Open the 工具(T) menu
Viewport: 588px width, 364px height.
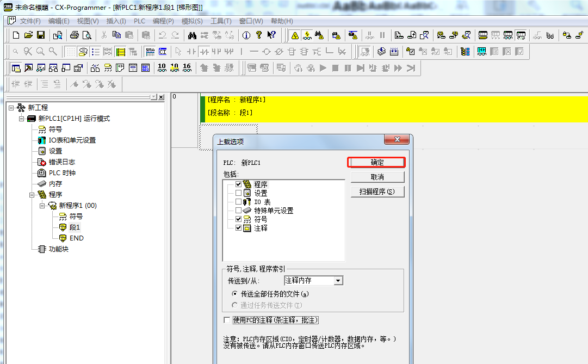click(x=221, y=21)
